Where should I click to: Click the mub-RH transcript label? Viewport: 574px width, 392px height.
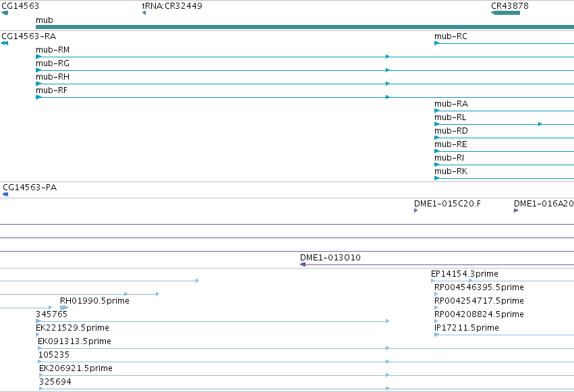click(53, 77)
